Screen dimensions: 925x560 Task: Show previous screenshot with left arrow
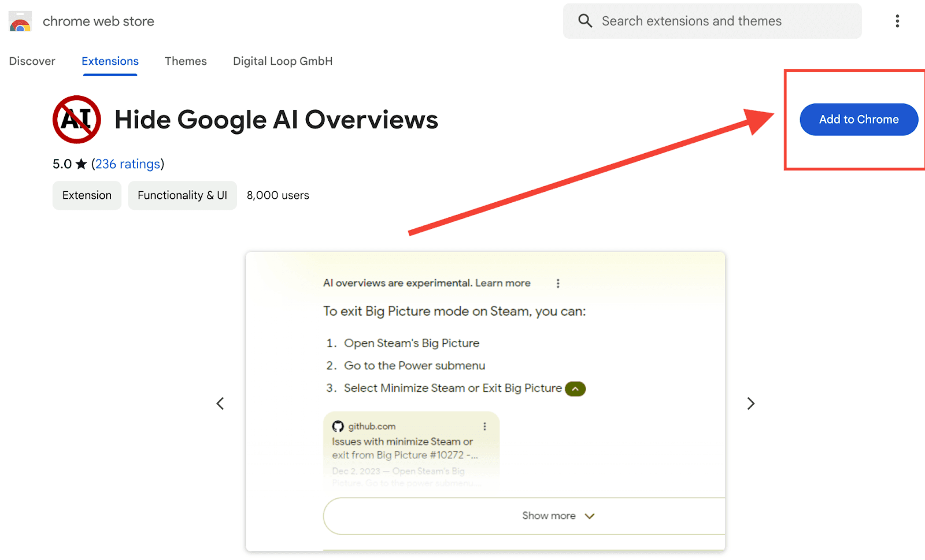220,403
